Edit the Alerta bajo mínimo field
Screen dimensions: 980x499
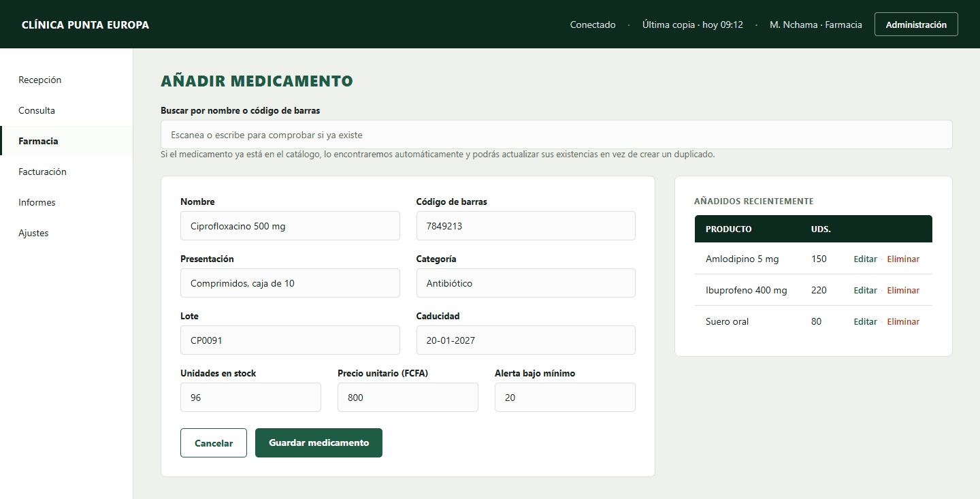(565, 398)
